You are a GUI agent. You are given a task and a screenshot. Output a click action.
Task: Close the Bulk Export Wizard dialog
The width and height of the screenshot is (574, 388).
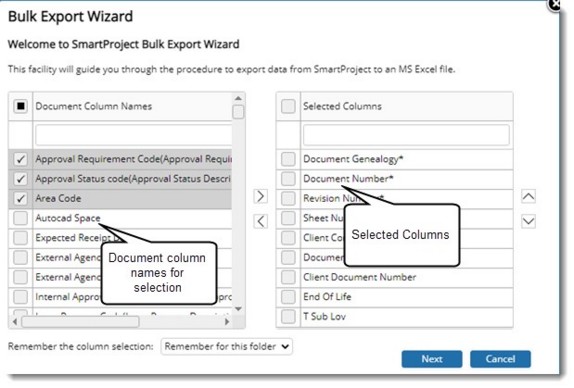pos(556,4)
